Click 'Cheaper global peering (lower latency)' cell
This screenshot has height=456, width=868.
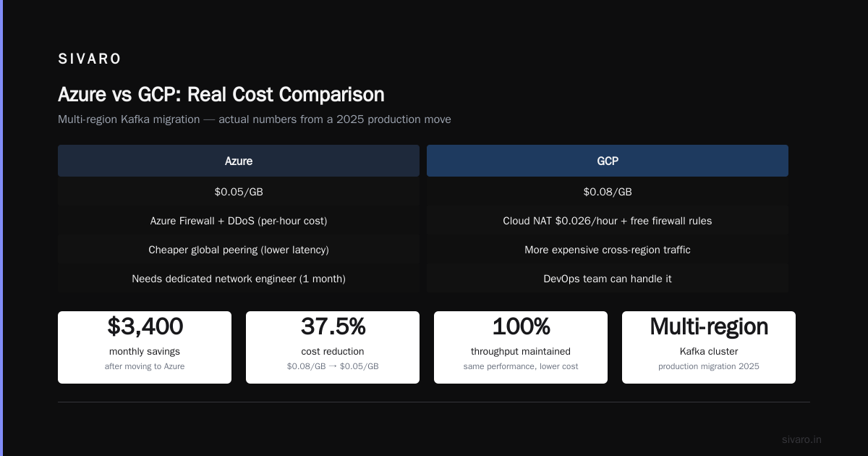coord(239,250)
